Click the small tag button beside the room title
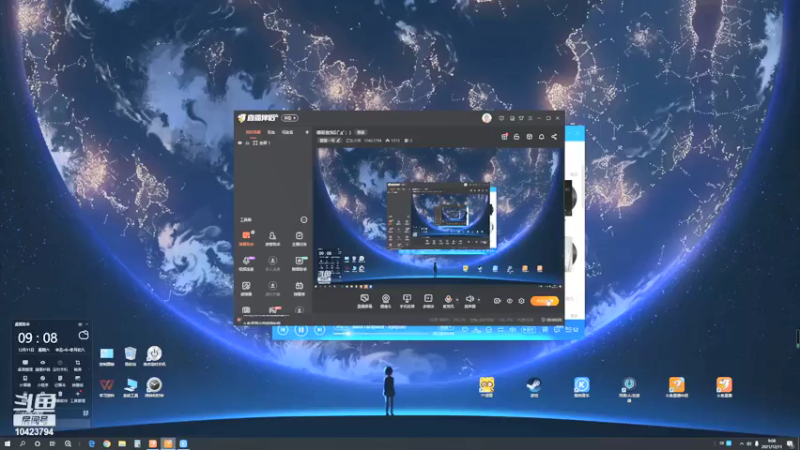Viewport: 800px width, 450px height. (361, 132)
